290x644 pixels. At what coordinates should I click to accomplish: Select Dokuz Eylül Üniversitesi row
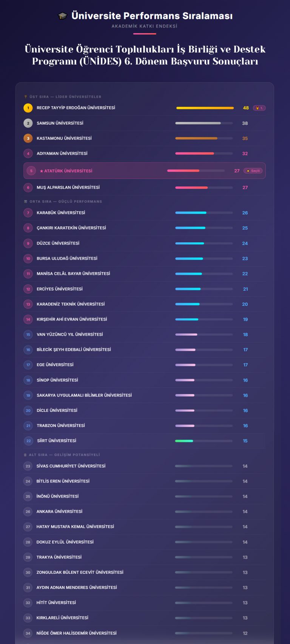coord(65,542)
